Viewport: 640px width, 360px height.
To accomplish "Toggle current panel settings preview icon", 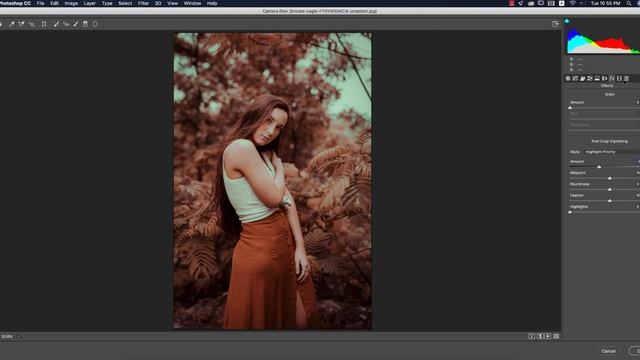I will [556, 336].
